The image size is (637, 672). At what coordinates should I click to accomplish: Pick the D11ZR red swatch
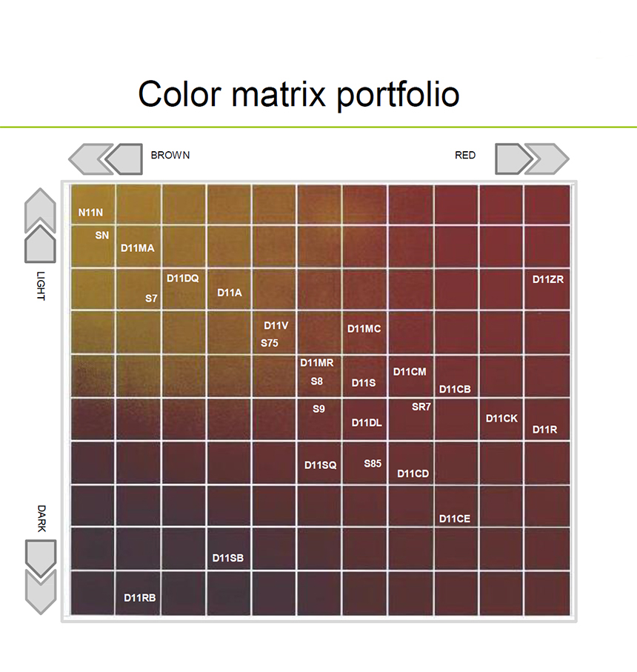pyautogui.click(x=547, y=289)
